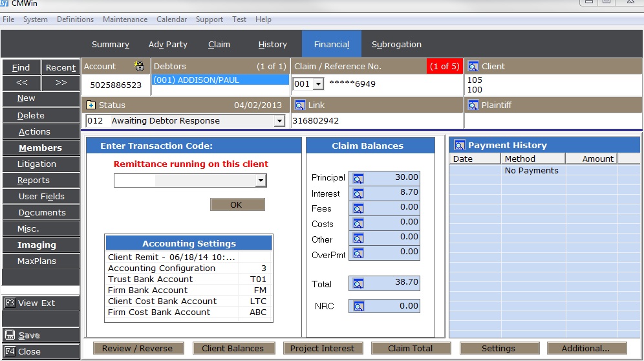Viewport: 644px width, 361px height.
Task: Switch to the Subrogation tab
Action: (396, 45)
